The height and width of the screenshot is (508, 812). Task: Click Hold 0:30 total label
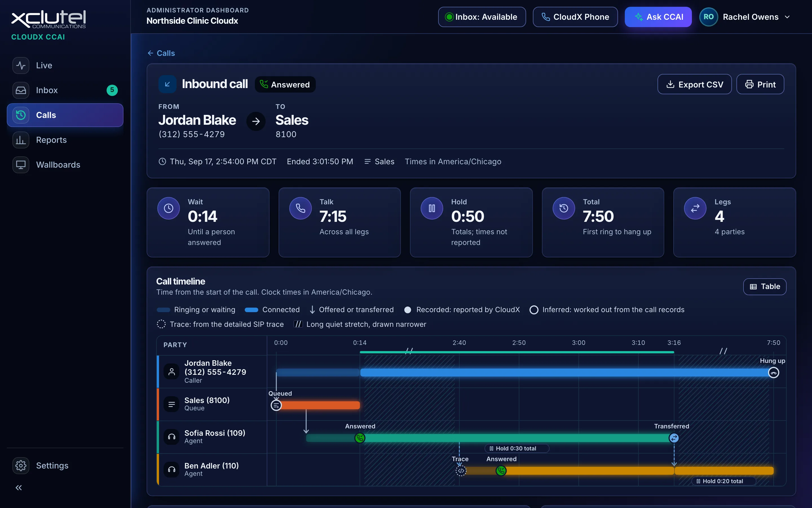[x=517, y=448]
